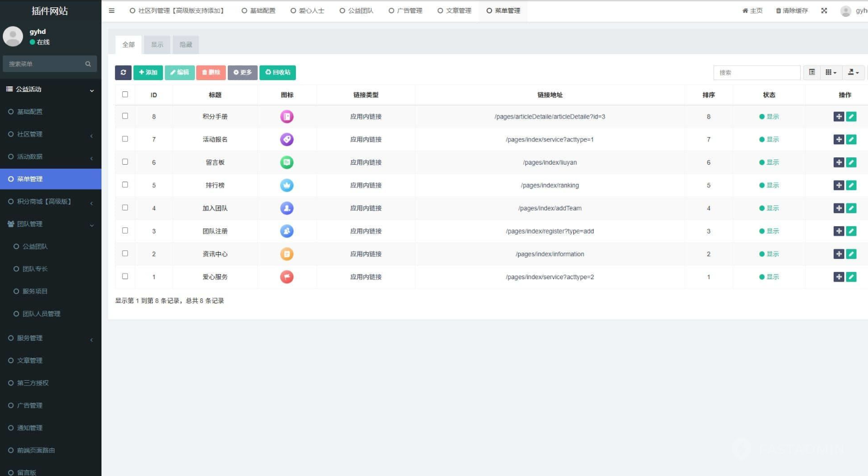This screenshot has height=476, width=868.
Task: Expand the 社区管理 sidebar menu
Action: pos(51,134)
